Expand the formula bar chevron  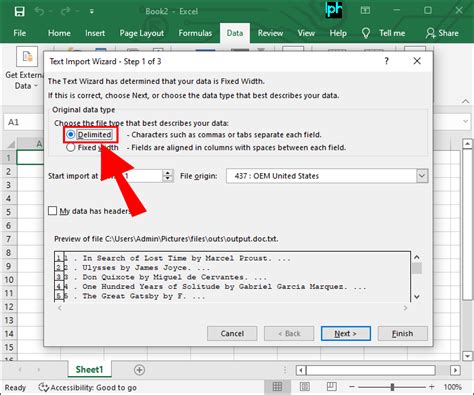[x=466, y=122]
